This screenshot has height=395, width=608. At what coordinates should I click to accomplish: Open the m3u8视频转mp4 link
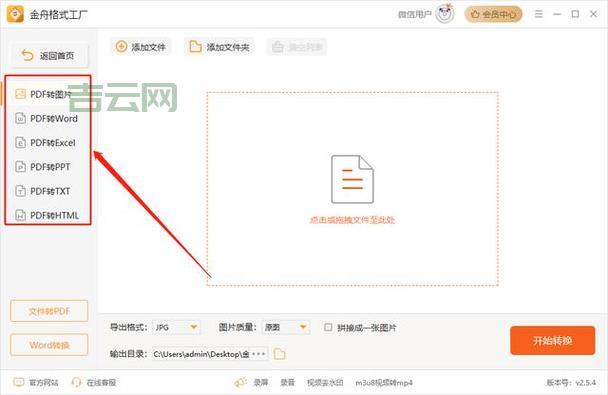384,383
